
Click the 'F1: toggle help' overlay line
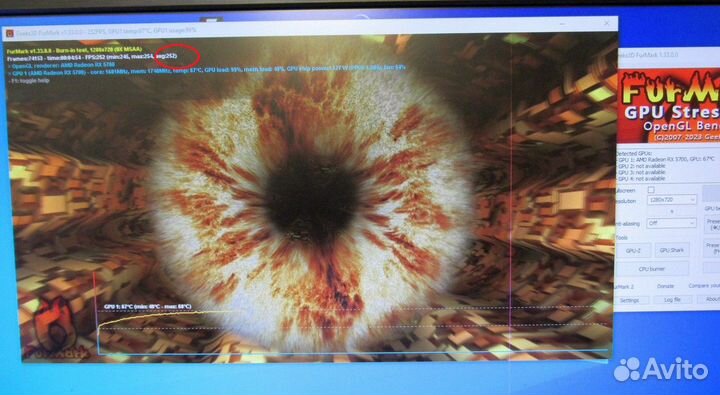(x=30, y=80)
